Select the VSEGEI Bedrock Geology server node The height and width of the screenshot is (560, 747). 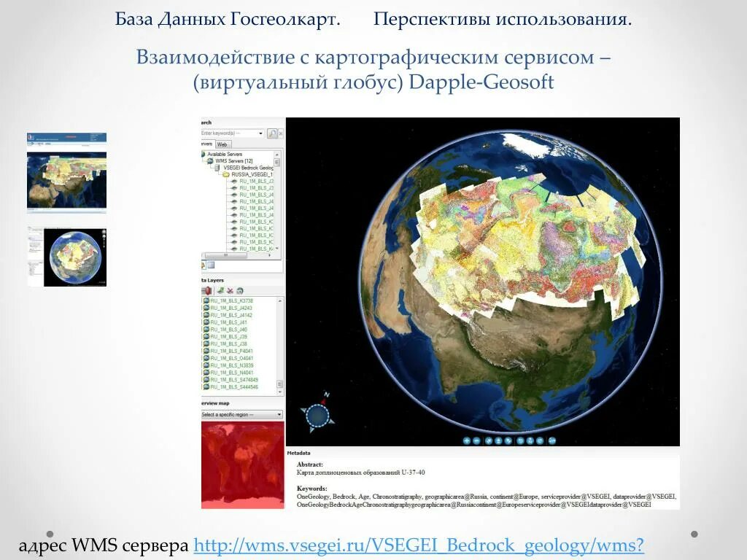point(248,168)
